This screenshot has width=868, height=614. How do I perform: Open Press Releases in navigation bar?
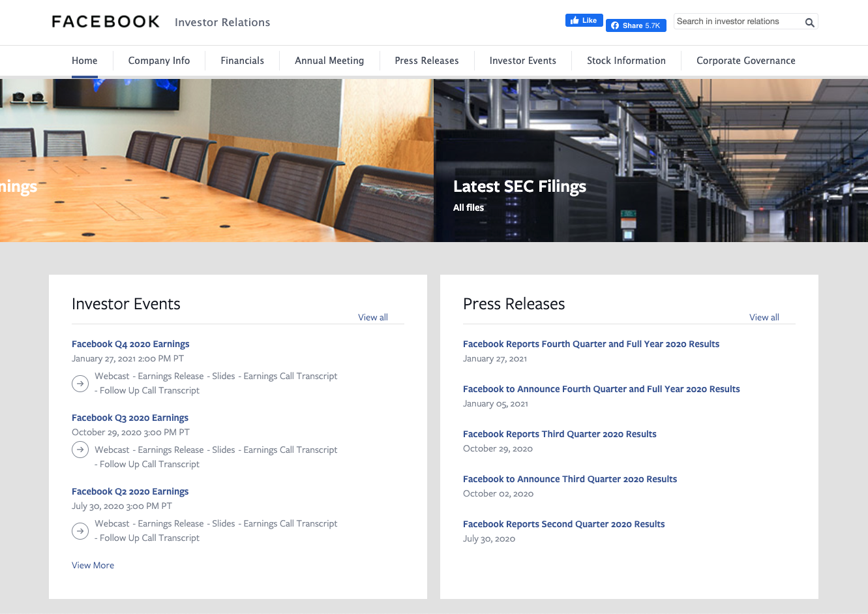click(427, 61)
